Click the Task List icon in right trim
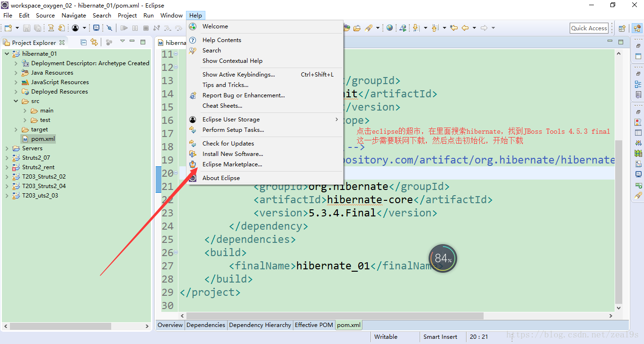The height and width of the screenshot is (344, 644). tap(638, 95)
